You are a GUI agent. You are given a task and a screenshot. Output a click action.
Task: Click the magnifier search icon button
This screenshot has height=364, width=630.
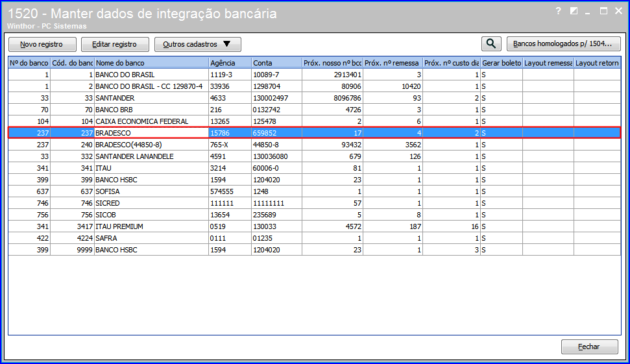click(491, 43)
